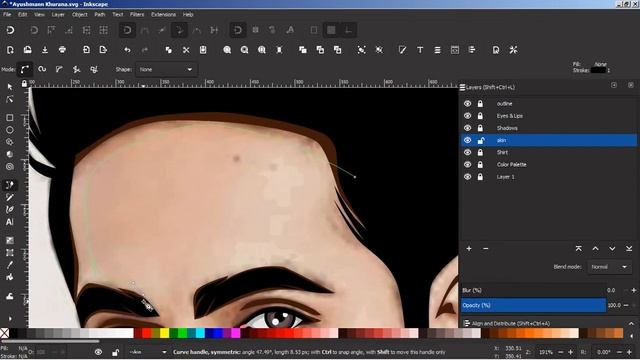640x360 pixels.
Task: Click the Blur (%) slider bar
Action: [x=533, y=290]
